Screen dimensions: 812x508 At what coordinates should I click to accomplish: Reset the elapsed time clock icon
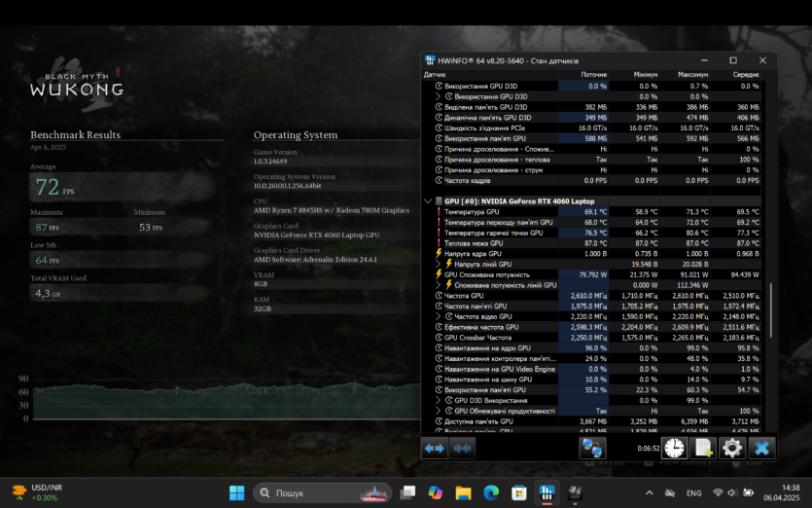click(x=674, y=448)
